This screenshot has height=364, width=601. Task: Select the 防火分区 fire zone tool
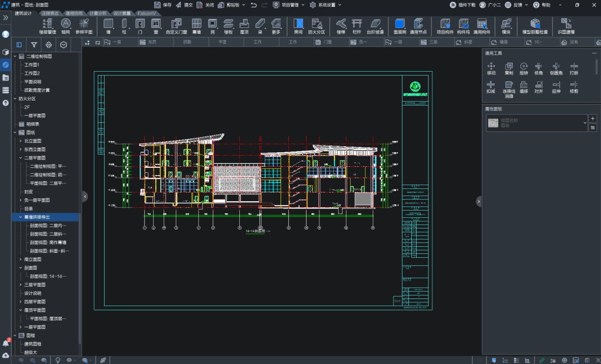(317, 26)
